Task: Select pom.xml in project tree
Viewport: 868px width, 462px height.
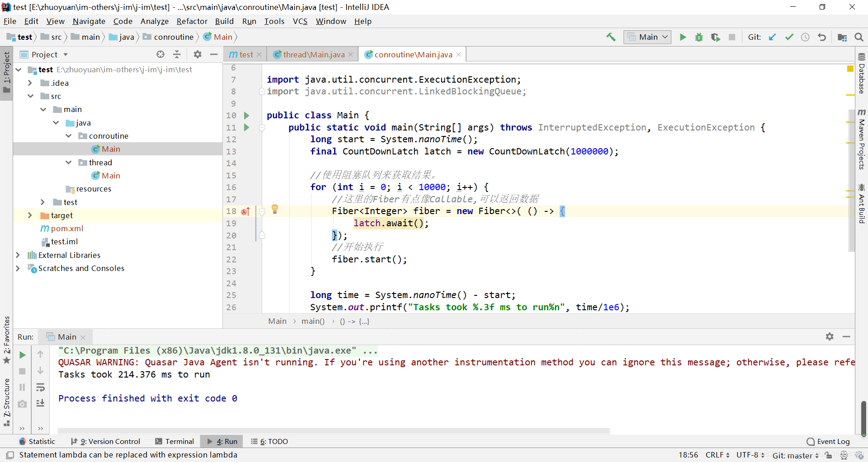Action: 66,229
